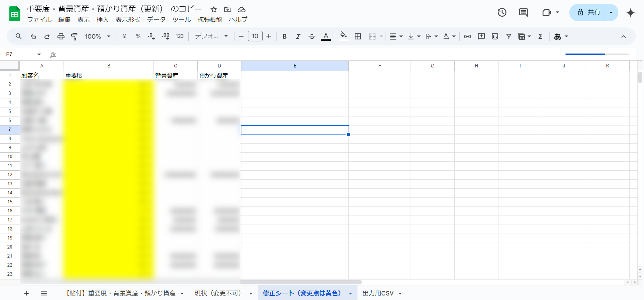Click the paint format roller icon
The image size is (644, 300).
[74, 36]
